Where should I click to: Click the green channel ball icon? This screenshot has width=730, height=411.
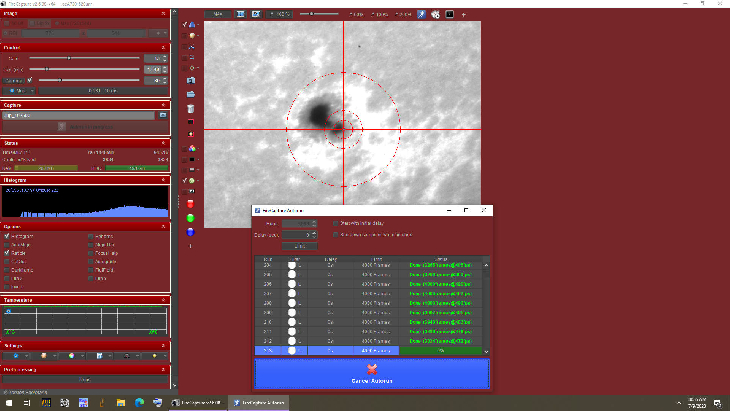coord(190,218)
